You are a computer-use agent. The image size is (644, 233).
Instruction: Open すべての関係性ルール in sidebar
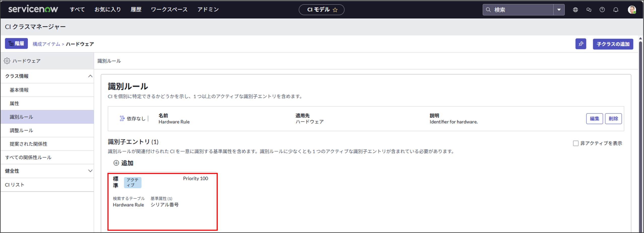click(x=47, y=157)
